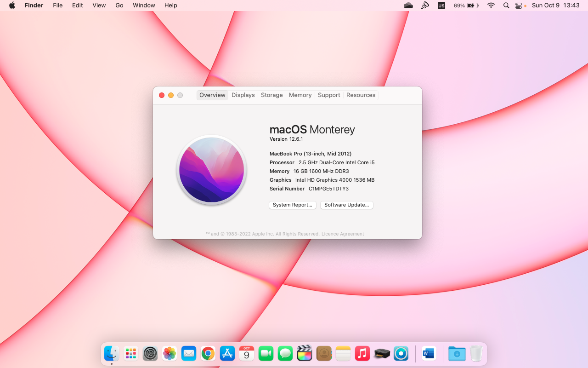Launch Music app from Dock
Screen dimensions: 588x368
click(x=362, y=353)
